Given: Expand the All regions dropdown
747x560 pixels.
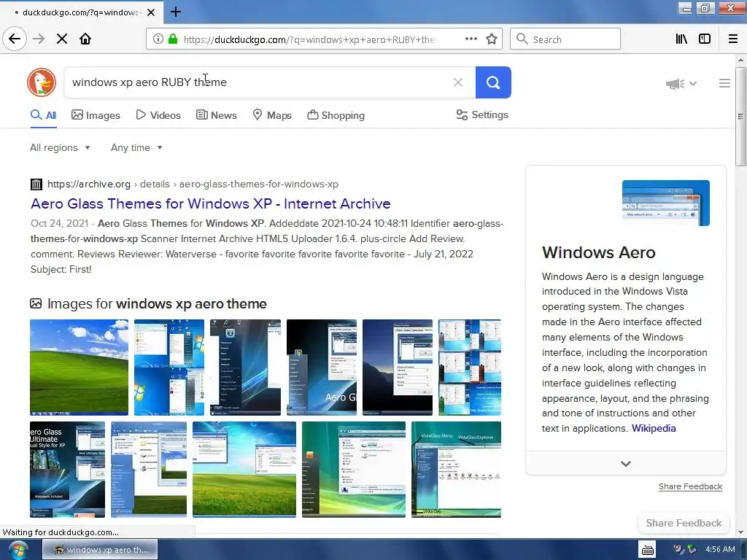Looking at the screenshot, I should click(x=60, y=147).
